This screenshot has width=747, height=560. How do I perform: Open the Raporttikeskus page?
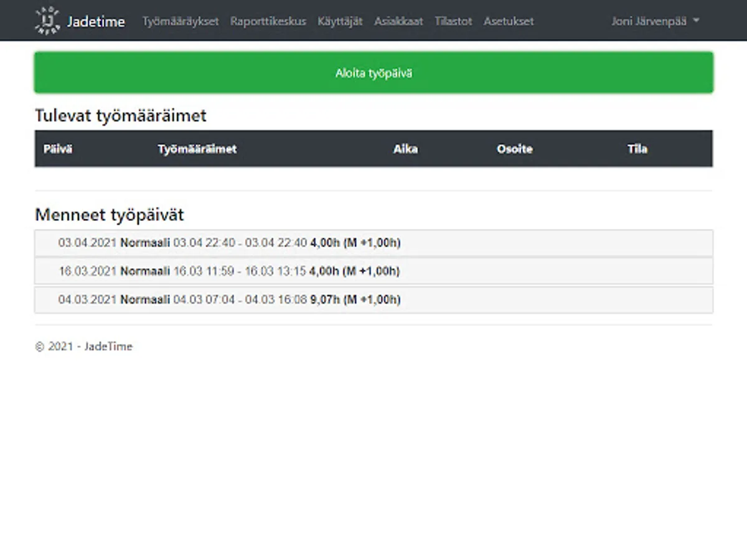(268, 21)
